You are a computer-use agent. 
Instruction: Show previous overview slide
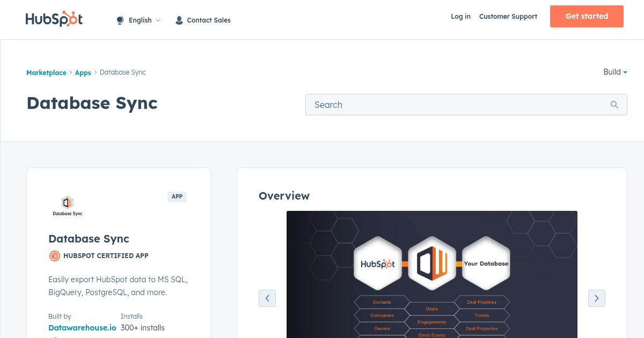coord(267,298)
